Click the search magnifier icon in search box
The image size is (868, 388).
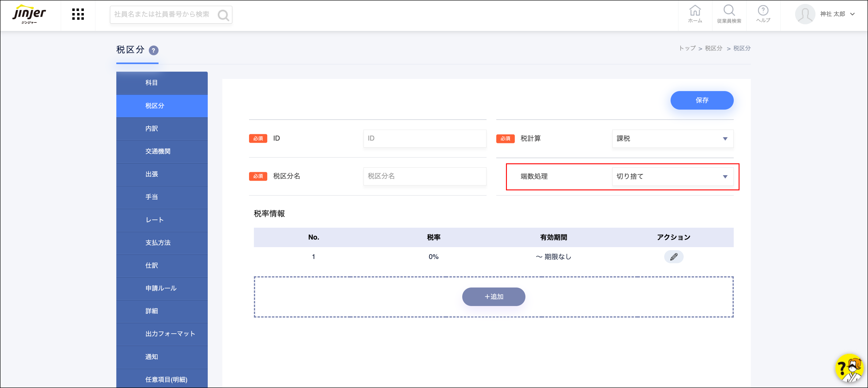(223, 15)
